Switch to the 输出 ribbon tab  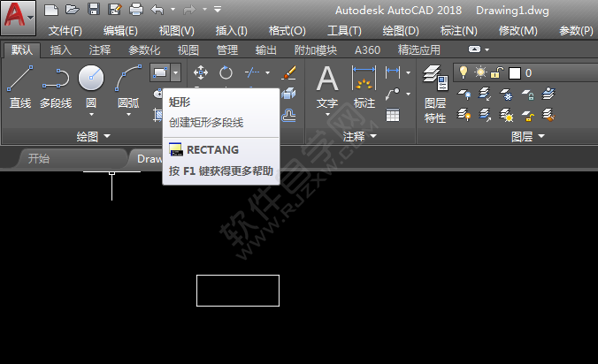(265, 49)
